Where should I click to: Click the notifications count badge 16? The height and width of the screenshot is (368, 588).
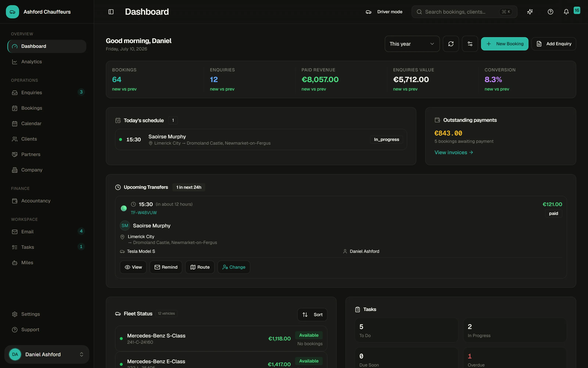577,10
